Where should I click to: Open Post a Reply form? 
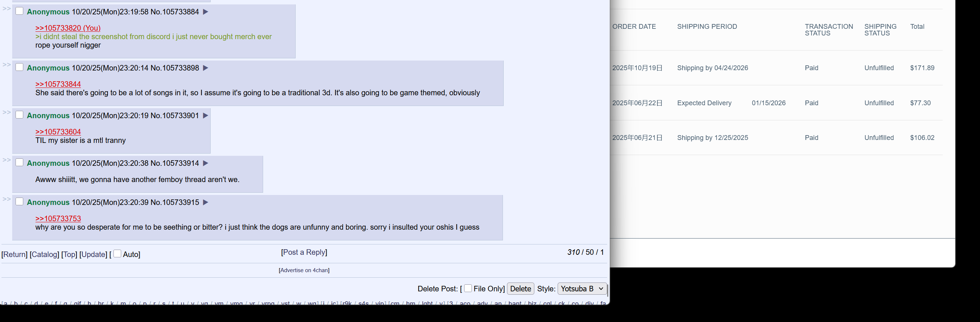pos(304,252)
